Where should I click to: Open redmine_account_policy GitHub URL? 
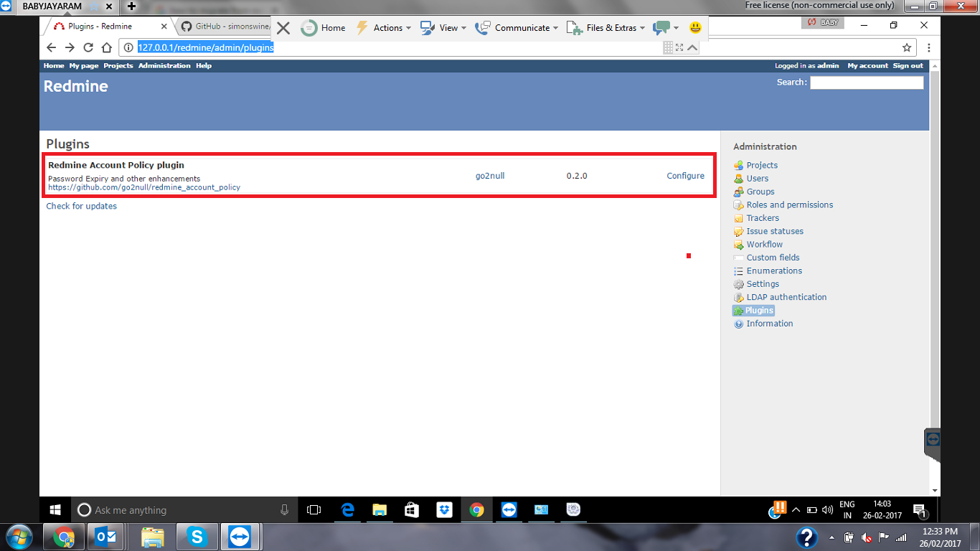click(x=144, y=187)
